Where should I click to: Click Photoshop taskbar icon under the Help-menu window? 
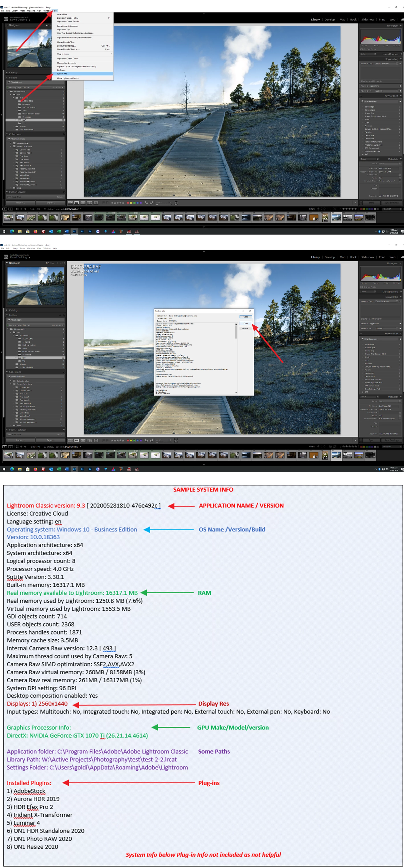click(x=82, y=231)
